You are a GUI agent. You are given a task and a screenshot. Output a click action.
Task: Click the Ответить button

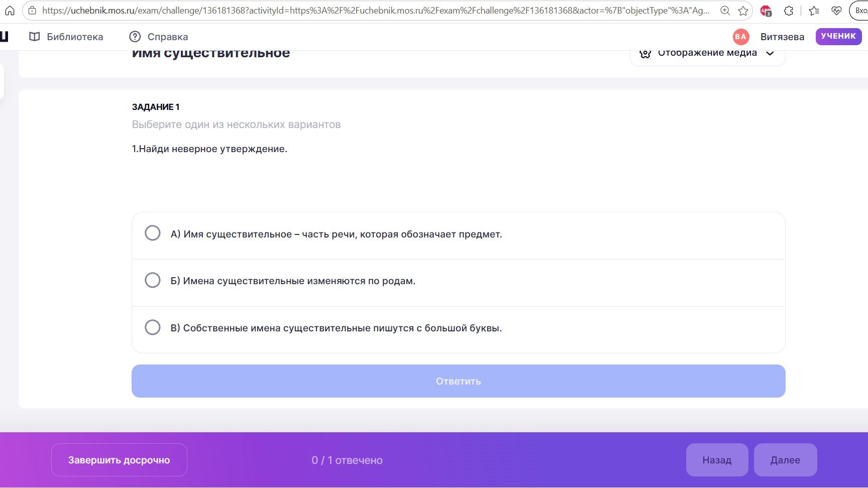(x=458, y=381)
